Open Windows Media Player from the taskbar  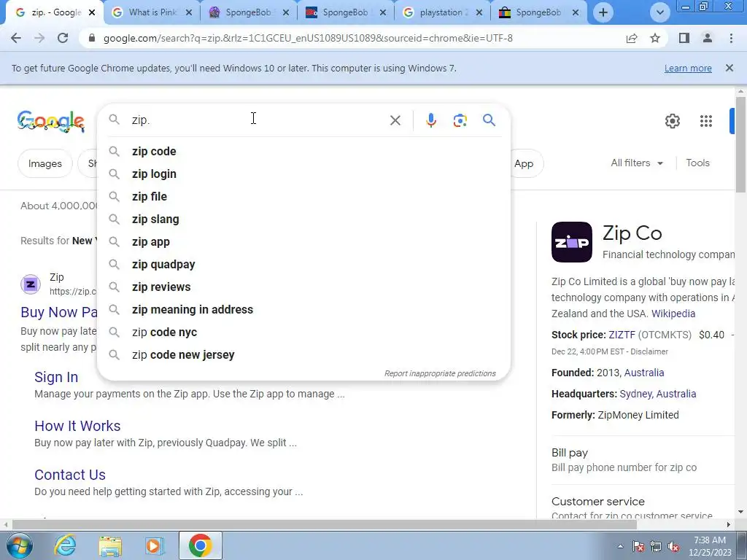[x=155, y=545]
